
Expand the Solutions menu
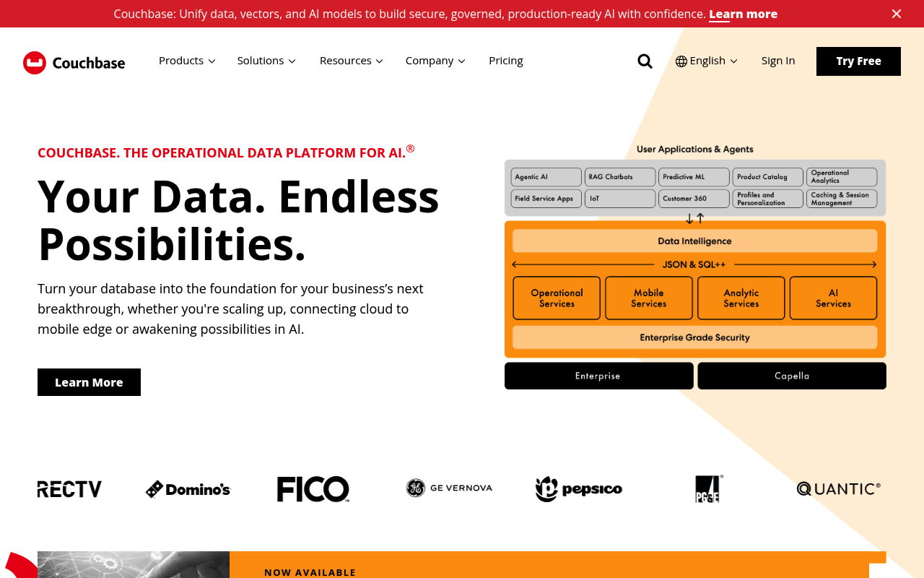click(266, 61)
